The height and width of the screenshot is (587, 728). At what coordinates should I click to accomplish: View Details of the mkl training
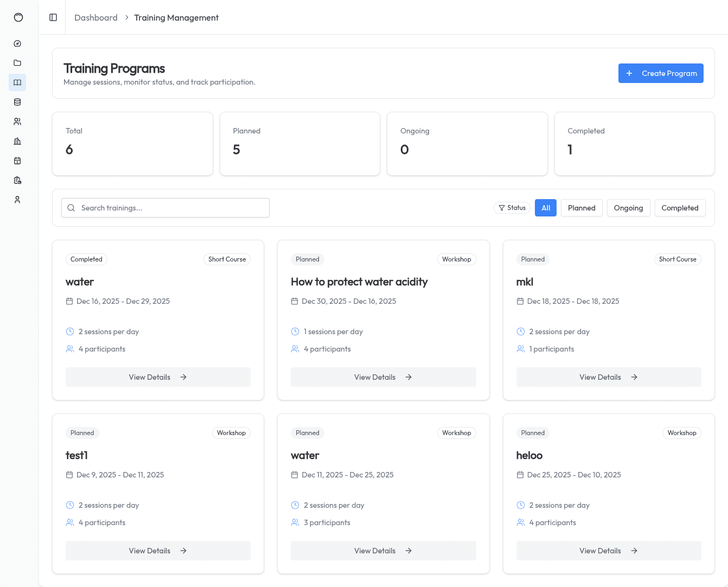[608, 377]
